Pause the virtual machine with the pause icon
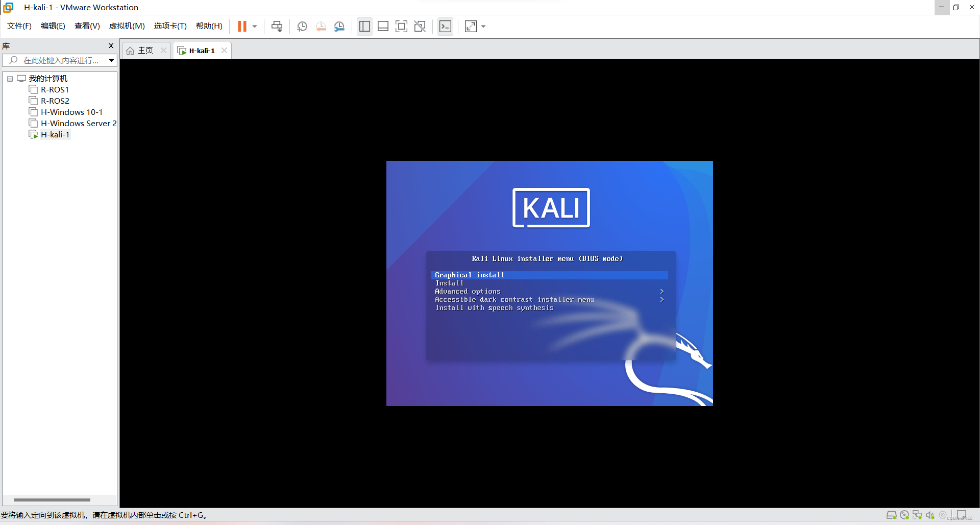The width and height of the screenshot is (980, 525). (x=242, y=27)
